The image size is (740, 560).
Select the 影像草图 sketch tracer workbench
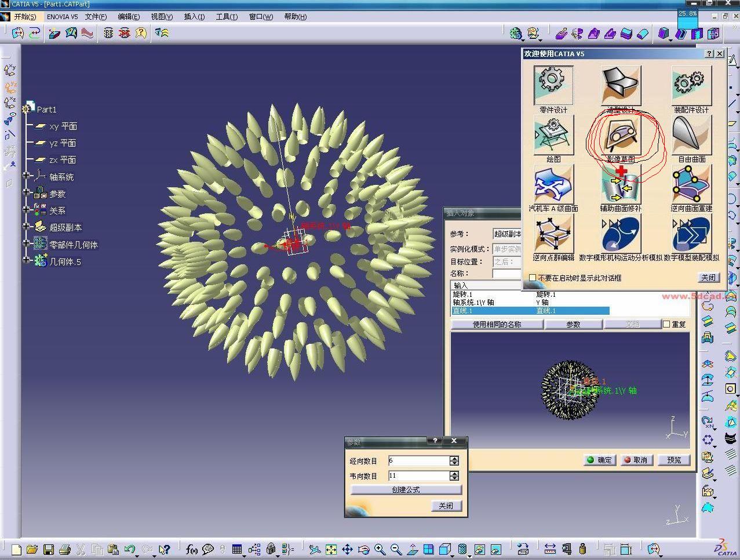(621, 134)
